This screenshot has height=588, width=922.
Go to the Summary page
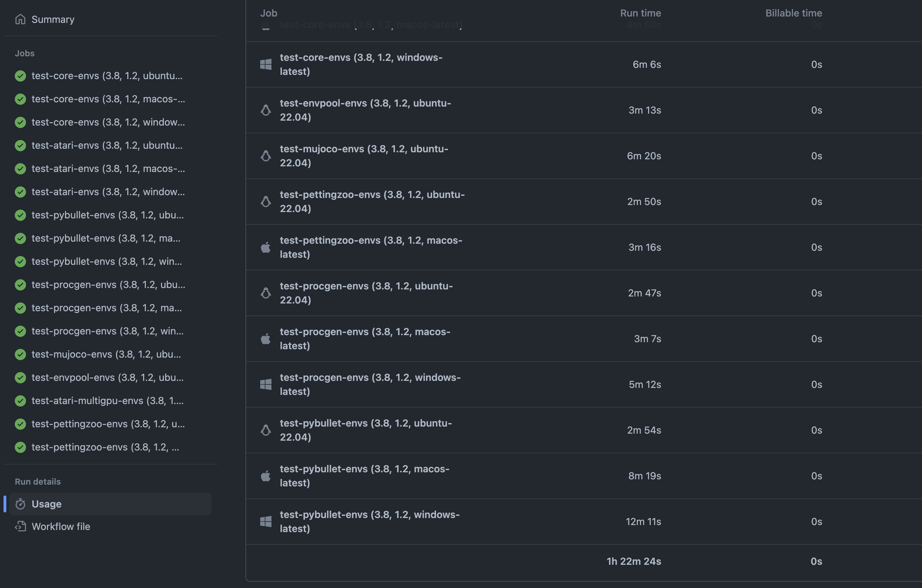(x=53, y=19)
